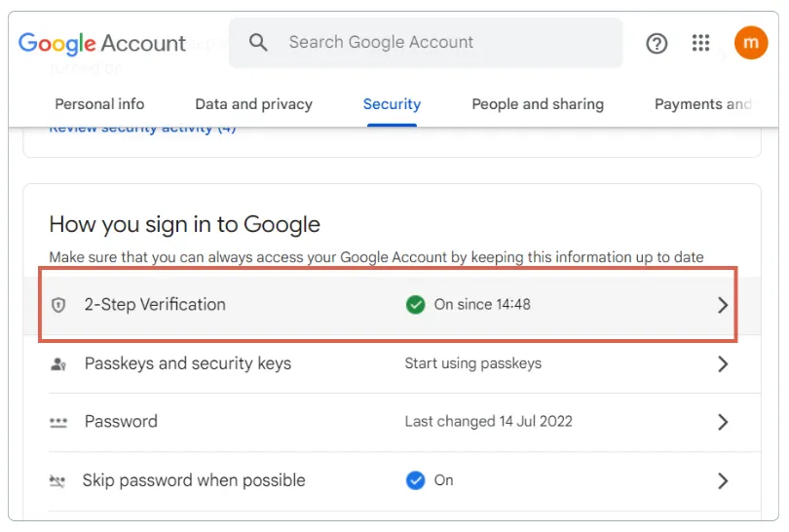Click the passkeys person-key icon
This screenshot has width=789, height=532.
[58, 364]
